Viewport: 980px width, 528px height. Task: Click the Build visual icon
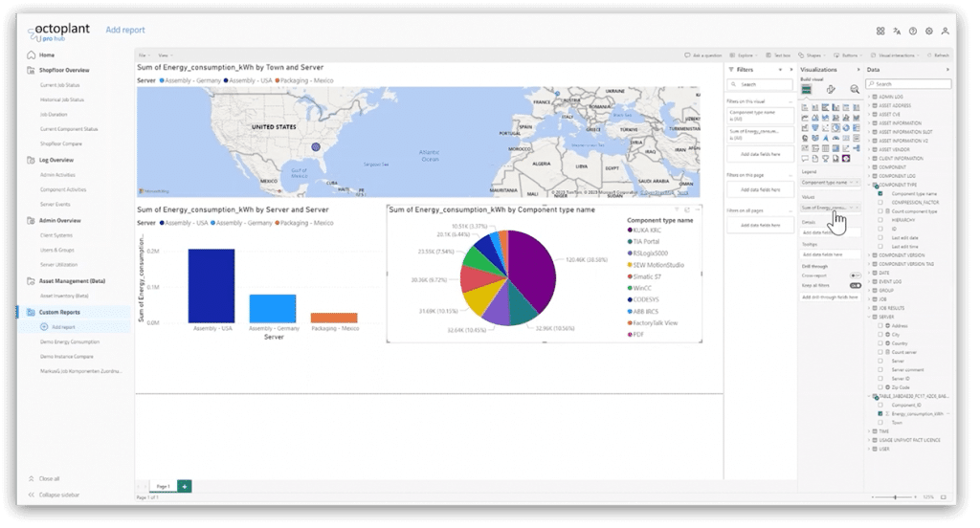tap(807, 89)
